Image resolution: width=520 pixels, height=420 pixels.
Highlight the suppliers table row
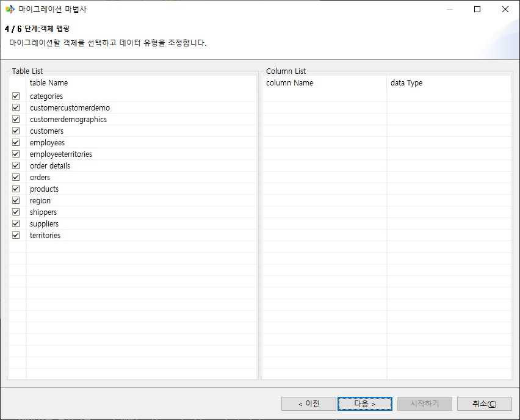[45, 224]
